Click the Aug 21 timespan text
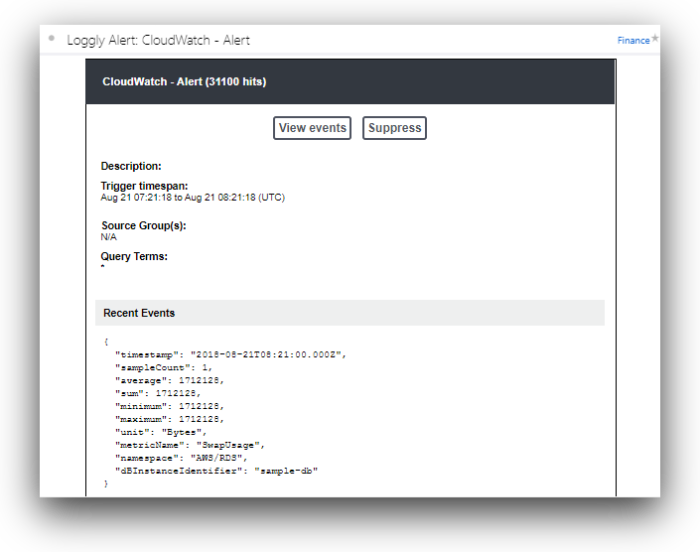700x552 pixels. pos(192,198)
